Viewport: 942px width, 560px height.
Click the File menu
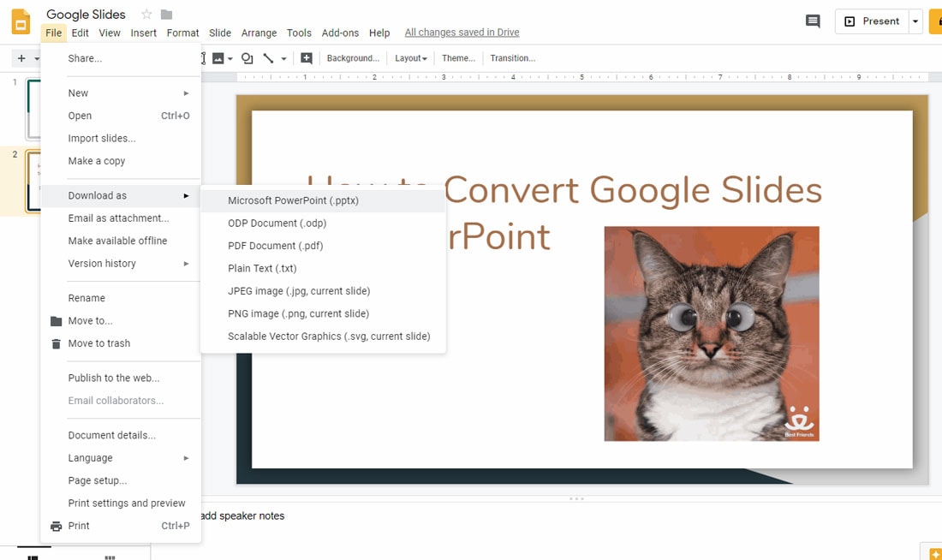coord(53,33)
